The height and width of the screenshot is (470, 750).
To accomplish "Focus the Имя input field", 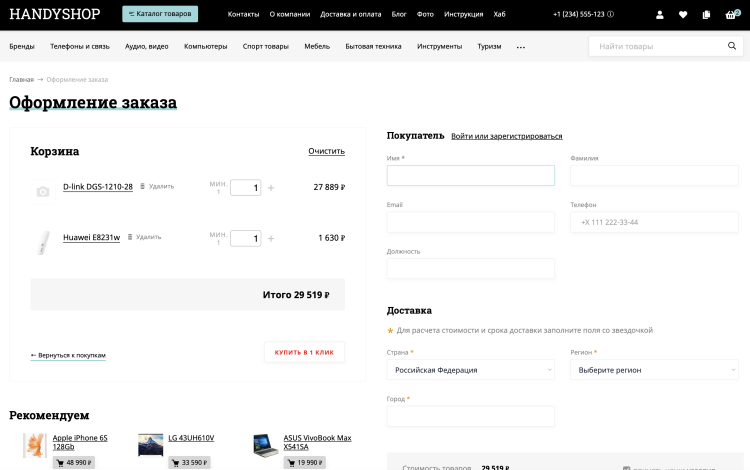I will click(471, 175).
